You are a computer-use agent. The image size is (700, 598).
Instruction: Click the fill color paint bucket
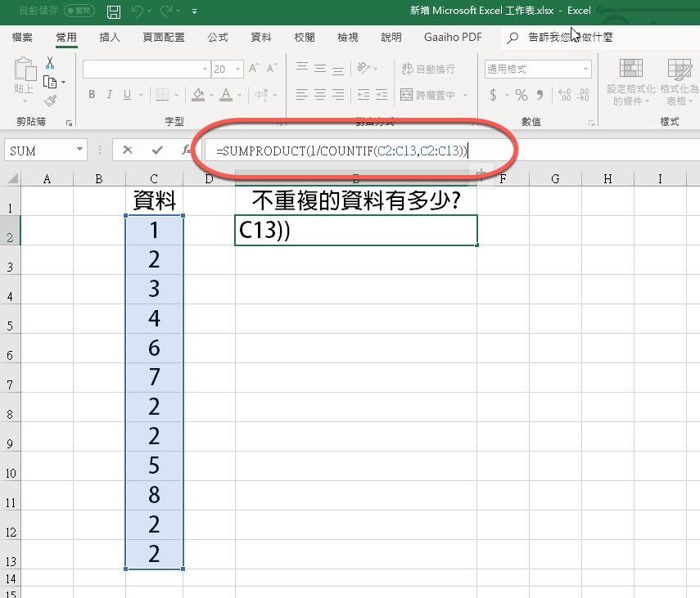click(x=197, y=95)
